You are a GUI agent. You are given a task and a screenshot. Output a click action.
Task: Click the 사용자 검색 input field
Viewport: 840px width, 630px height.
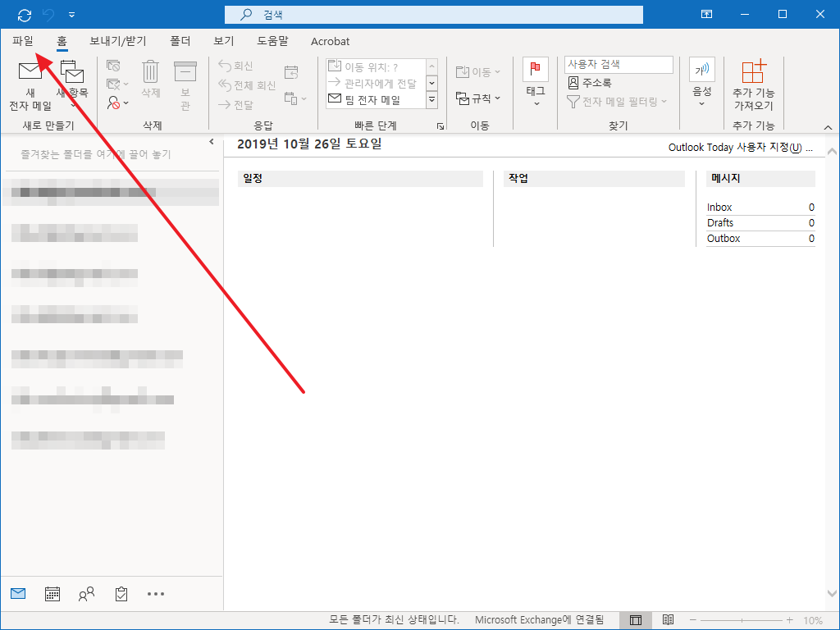tap(619, 64)
